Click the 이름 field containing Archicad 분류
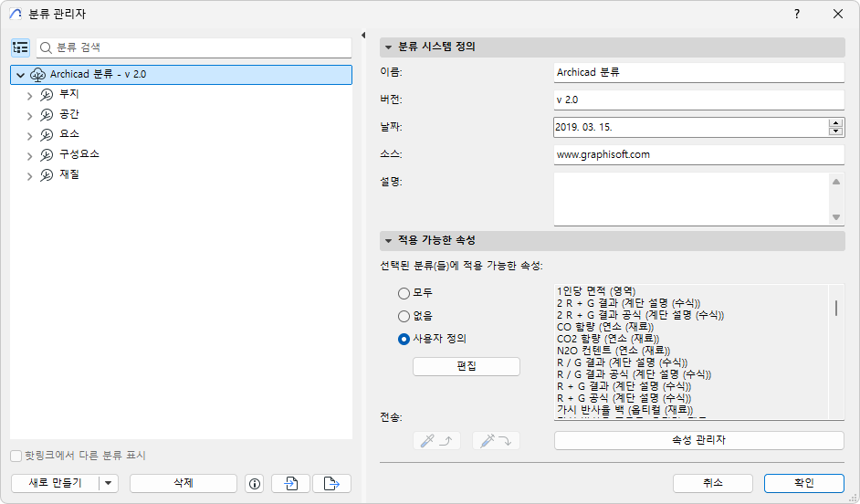 pos(698,72)
